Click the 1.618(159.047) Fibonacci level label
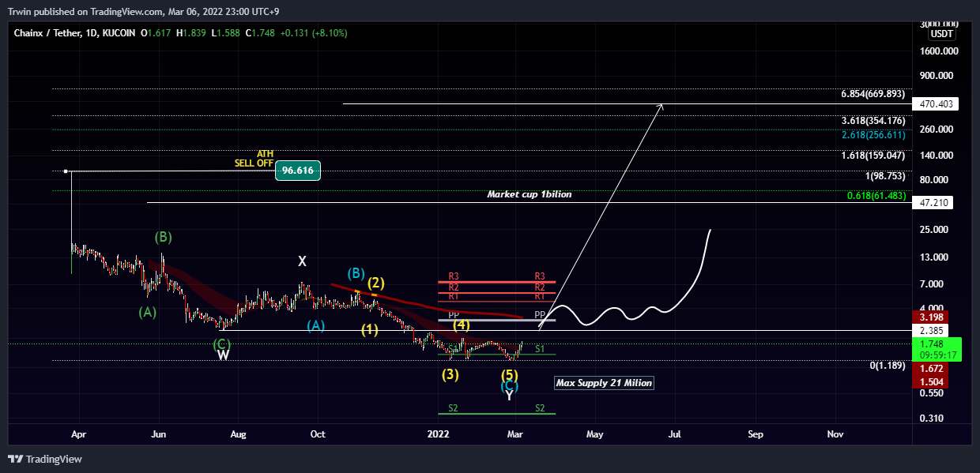 coord(873,156)
